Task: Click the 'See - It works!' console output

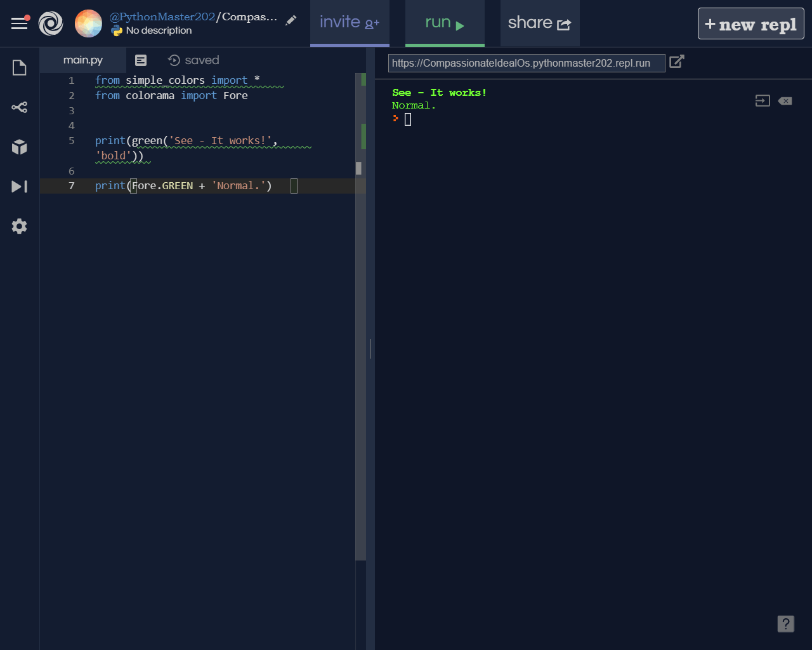Action: [440, 93]
